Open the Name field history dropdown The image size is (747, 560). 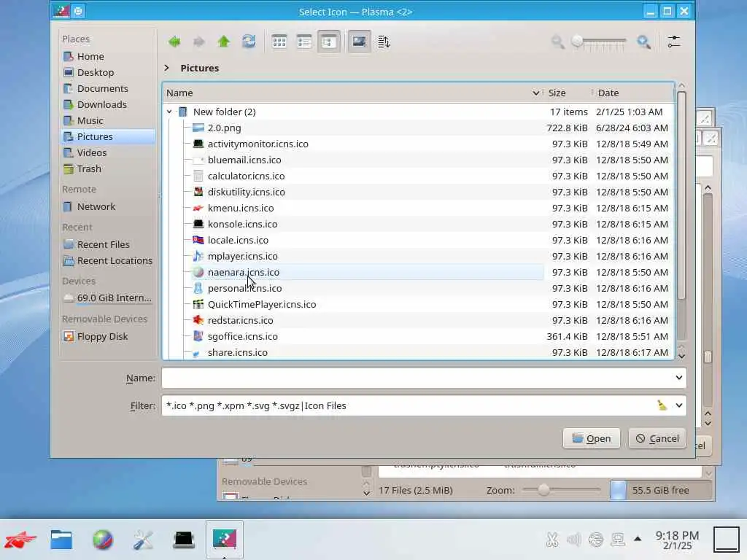679,378
